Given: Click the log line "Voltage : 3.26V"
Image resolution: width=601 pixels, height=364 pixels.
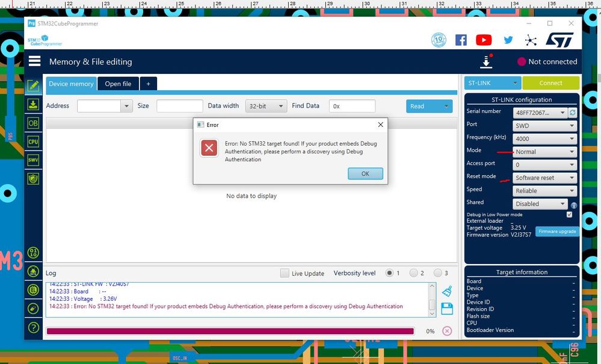Looking at the screenshot, I should tap(83, 299).
